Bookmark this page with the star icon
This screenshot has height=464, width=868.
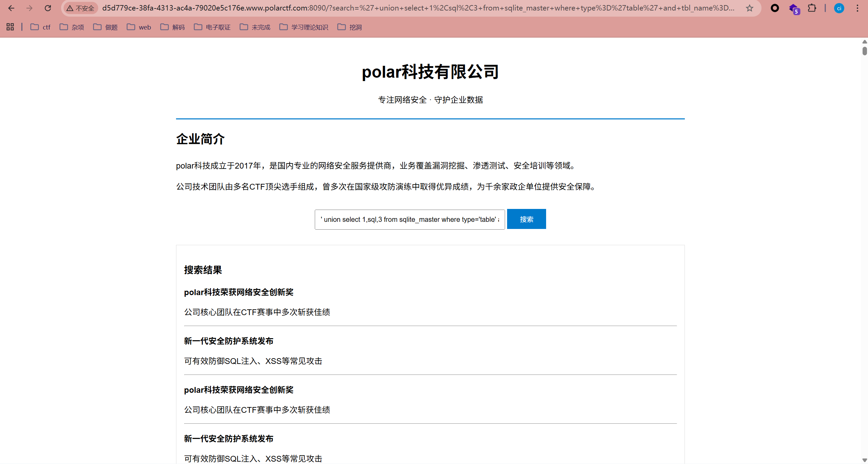tap(749, 8)
